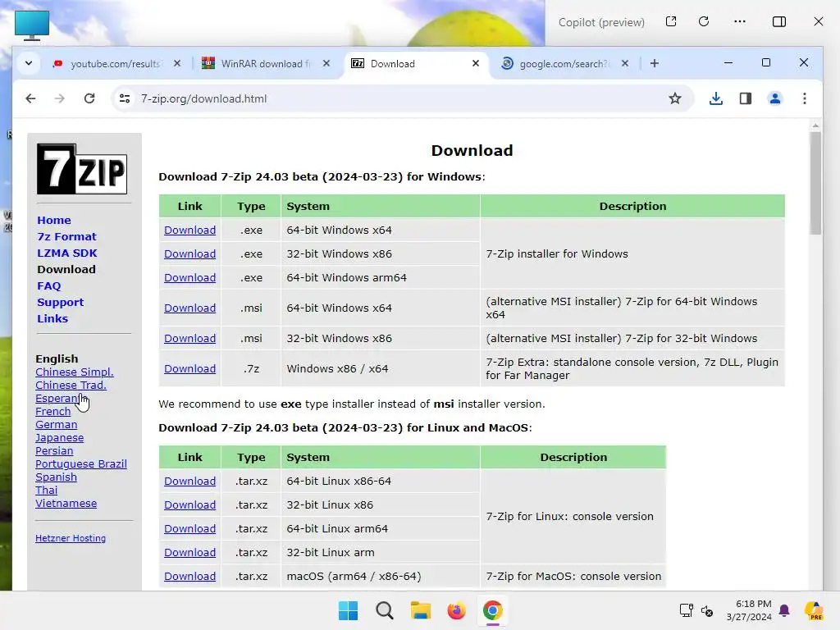The height and width of the screenshot is (630, 840).
Task: Switch language to Vietnamese
Action: click(x=66, y=503)
